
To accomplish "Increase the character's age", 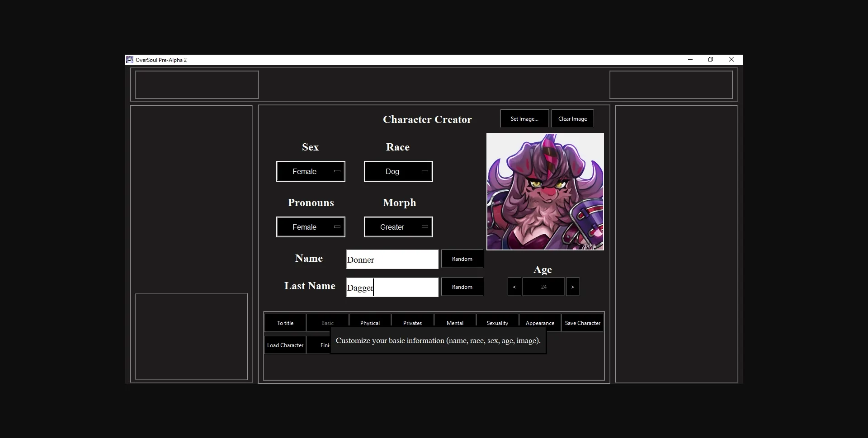I will [x=572, y=287].
